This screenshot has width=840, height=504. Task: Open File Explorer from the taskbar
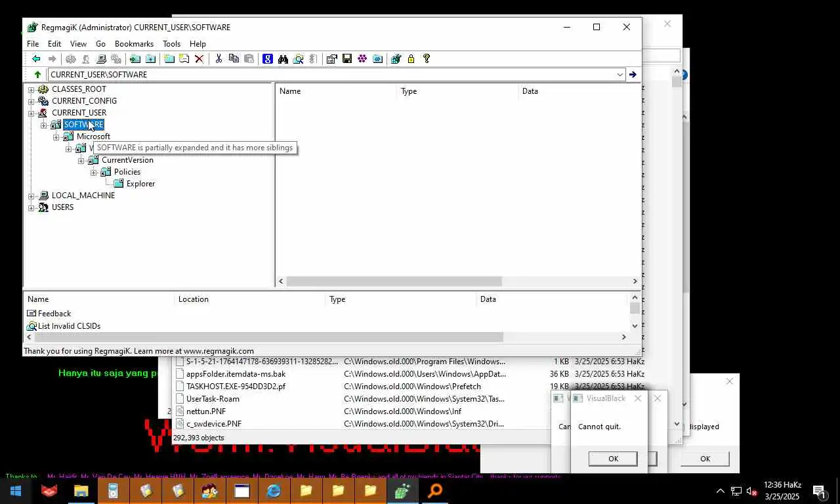(81, 490)
